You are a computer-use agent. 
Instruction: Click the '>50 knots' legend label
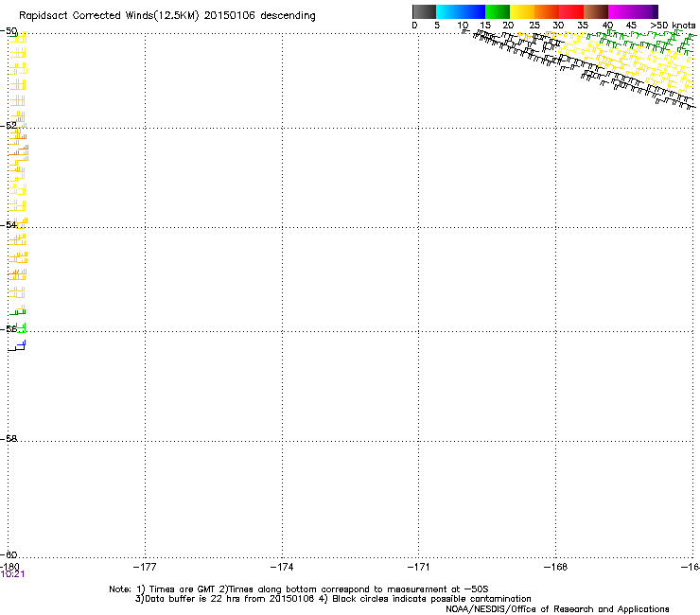click(673, 26)
